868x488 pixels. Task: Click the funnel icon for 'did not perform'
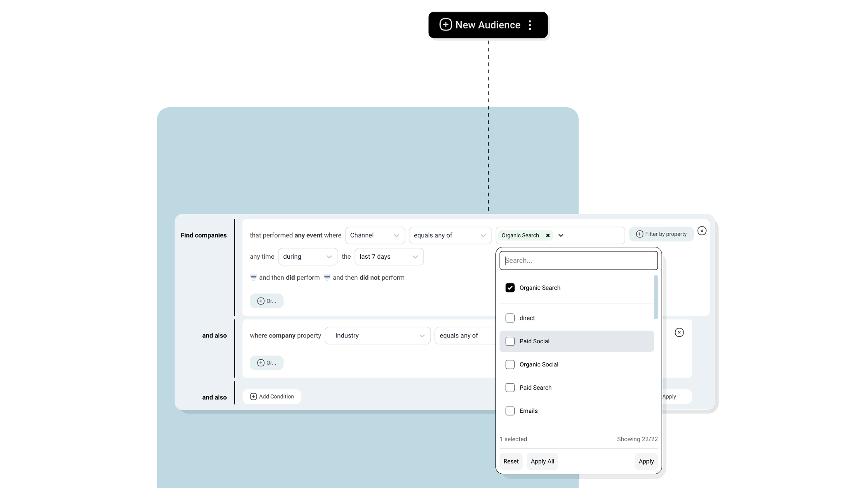click(x=327, y=278)
